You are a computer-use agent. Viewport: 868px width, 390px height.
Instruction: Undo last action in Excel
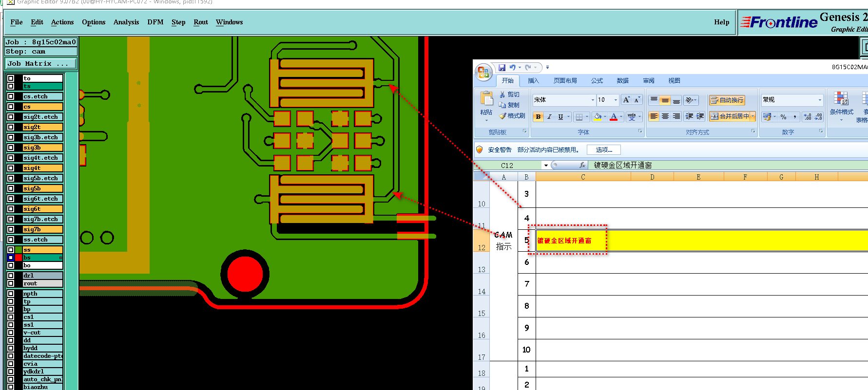pos(513,68)
